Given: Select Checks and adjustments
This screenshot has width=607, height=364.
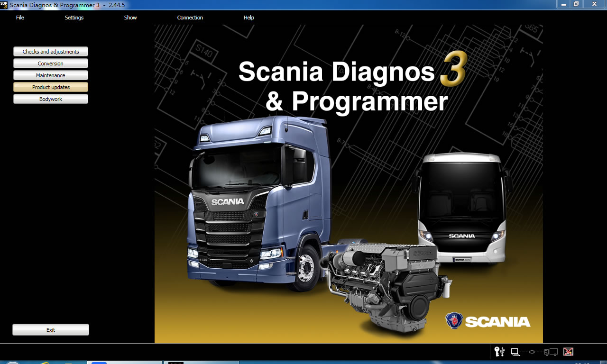Looking at the screenshot, I should tap(50, 52).
